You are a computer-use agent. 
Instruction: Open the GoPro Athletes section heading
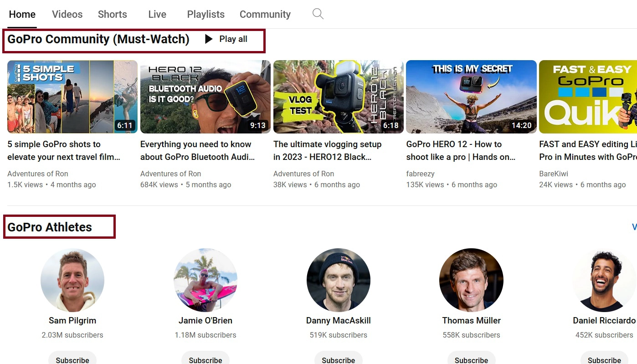tap(50, 227)
